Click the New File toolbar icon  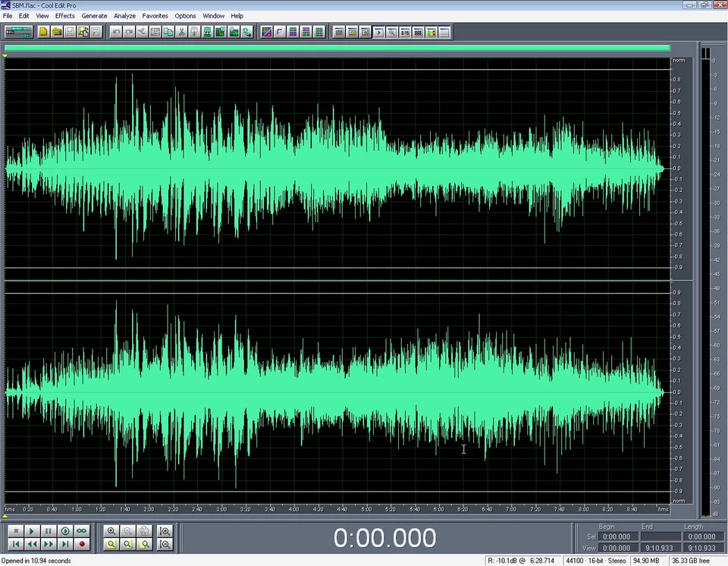coord(43,32)
